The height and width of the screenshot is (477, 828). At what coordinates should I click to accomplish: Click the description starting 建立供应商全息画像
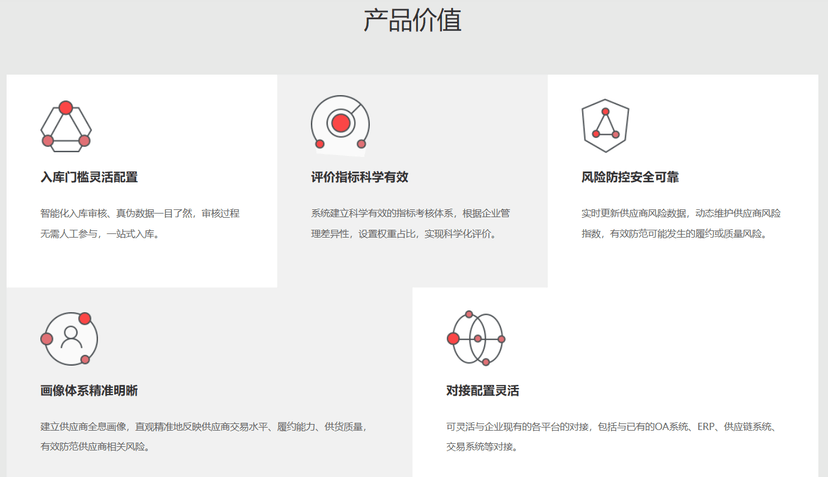tap(204, 436)
